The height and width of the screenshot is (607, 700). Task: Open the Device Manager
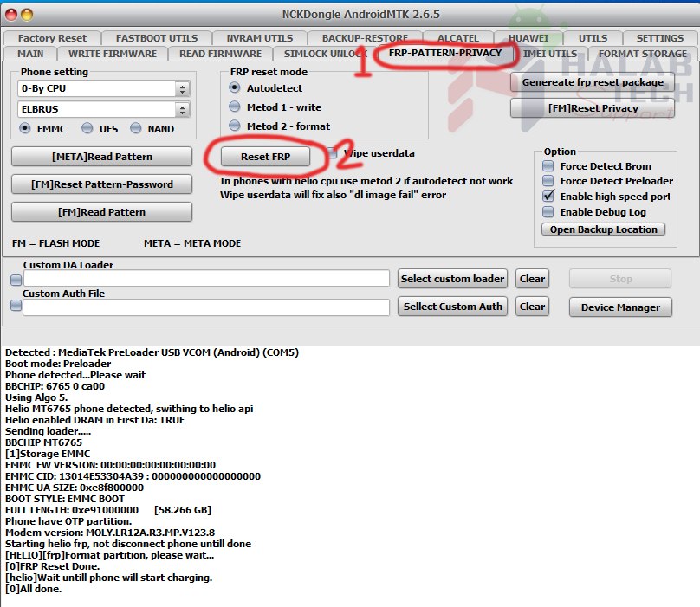click(x=620, y=307)
